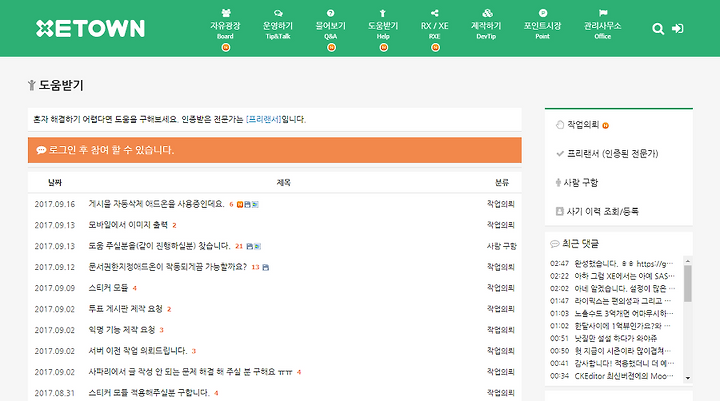Screen dimensions: 720x401
Task: Click comment count 21 on 도움 주실분 post
Action: click(x=239, y=246)
